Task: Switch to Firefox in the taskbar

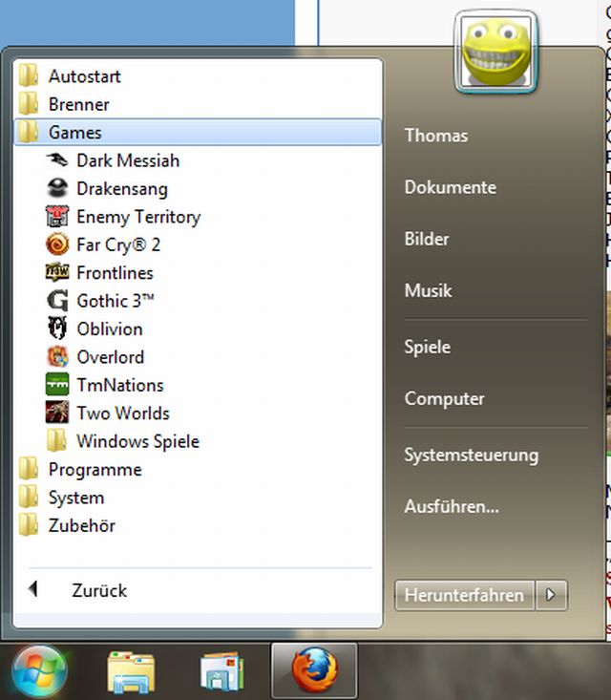Action: pos(314,671)
